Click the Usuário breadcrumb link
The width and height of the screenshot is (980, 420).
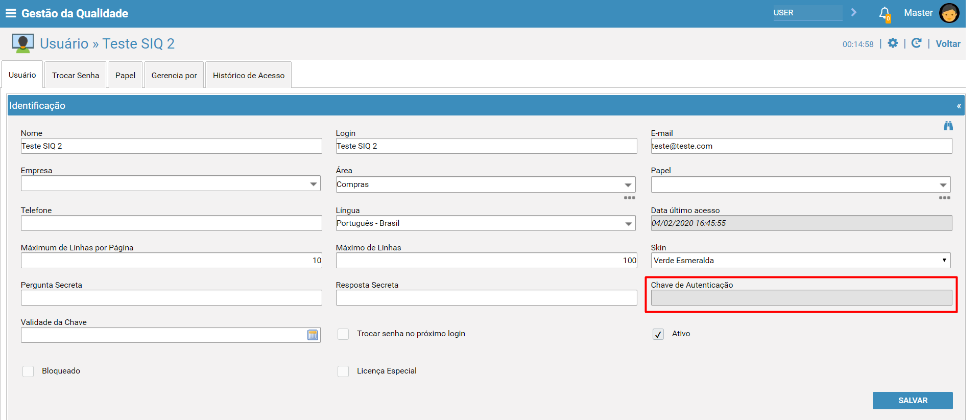coord(64,43)
